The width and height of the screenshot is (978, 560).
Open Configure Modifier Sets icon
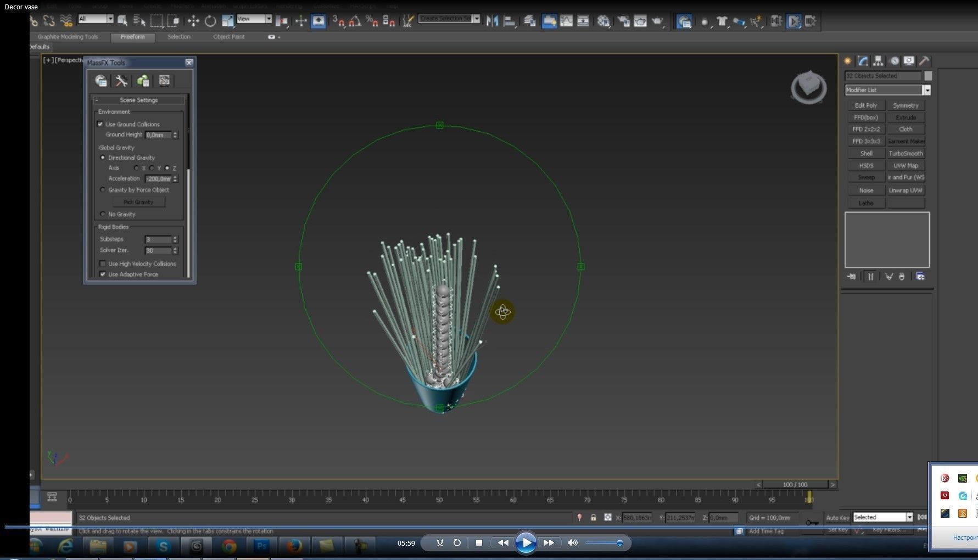pyautogui.click(x=920, y=277)
